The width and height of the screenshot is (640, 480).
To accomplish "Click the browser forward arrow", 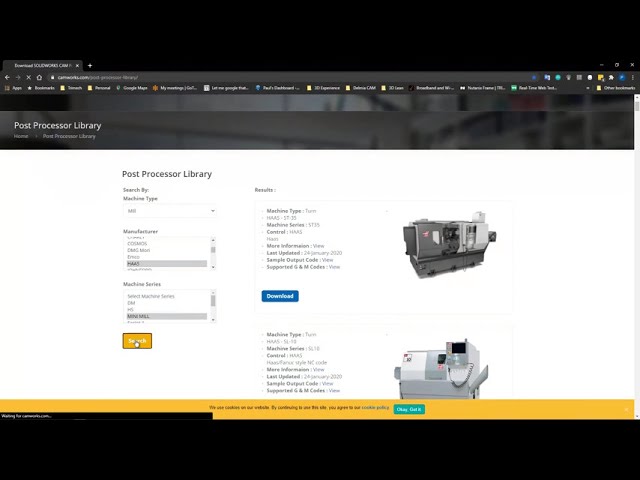I will tap(18, 77).
